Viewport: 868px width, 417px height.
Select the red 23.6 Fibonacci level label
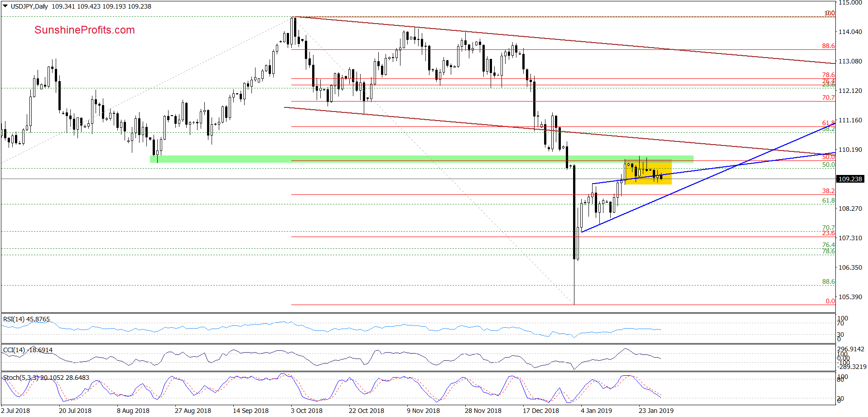tap(829, 233)
